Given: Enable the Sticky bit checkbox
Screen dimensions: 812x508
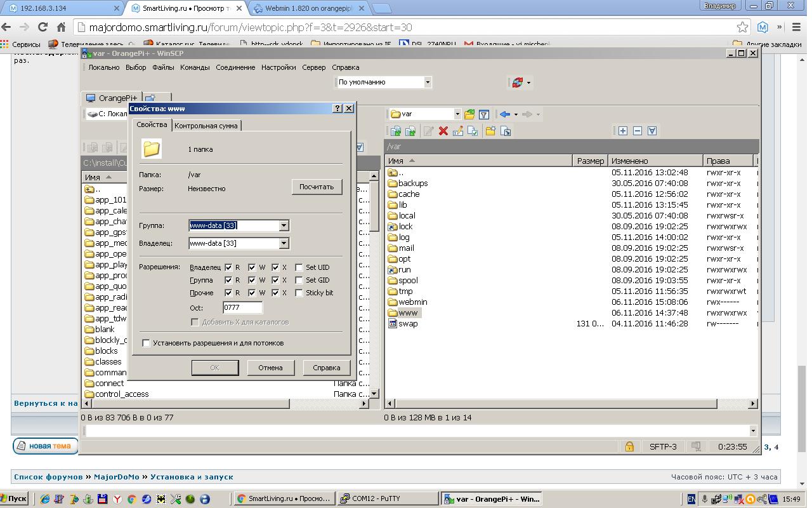Looking at the screenshot, I should pyautogui.click(x=299, y=293).
